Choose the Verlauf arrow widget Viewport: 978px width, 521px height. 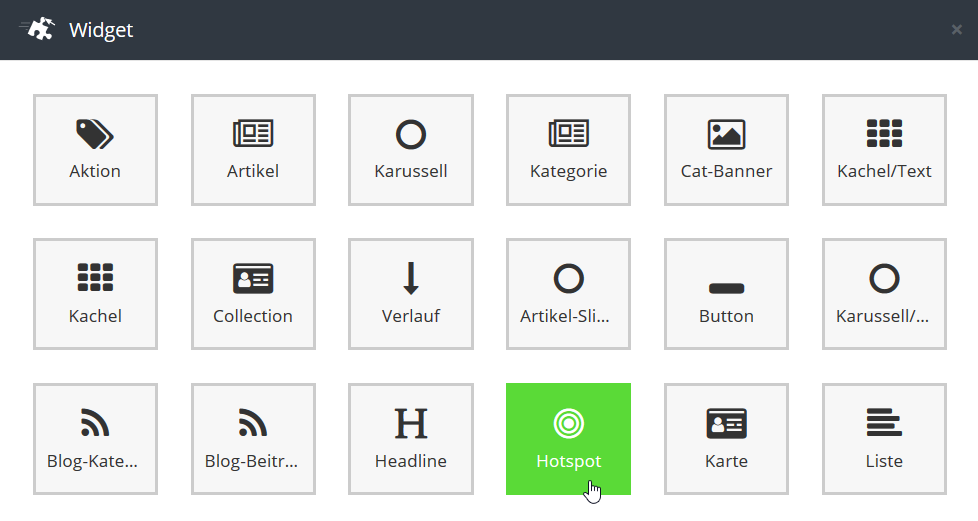411,294
